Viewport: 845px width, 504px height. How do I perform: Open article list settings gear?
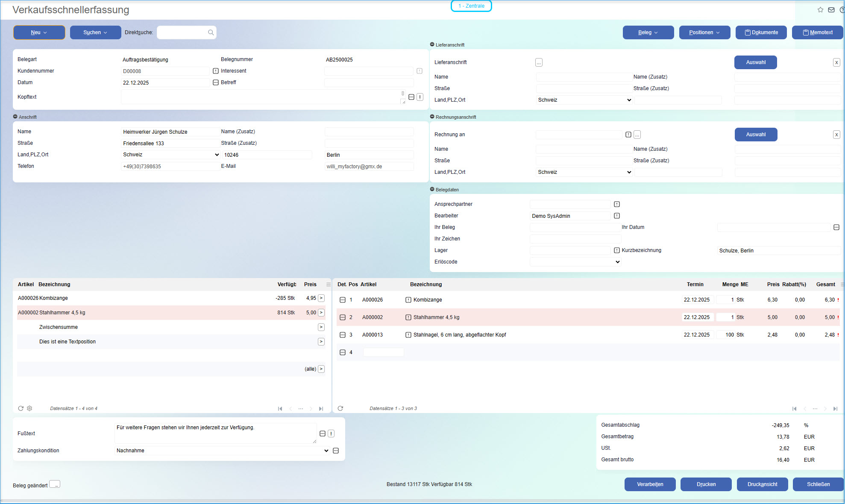click(29, 408)
